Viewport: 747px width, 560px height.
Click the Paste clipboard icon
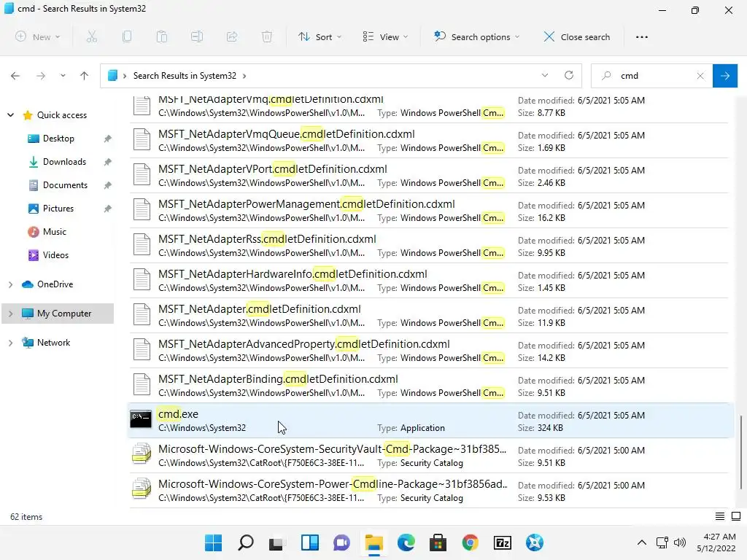coord(161,36)
